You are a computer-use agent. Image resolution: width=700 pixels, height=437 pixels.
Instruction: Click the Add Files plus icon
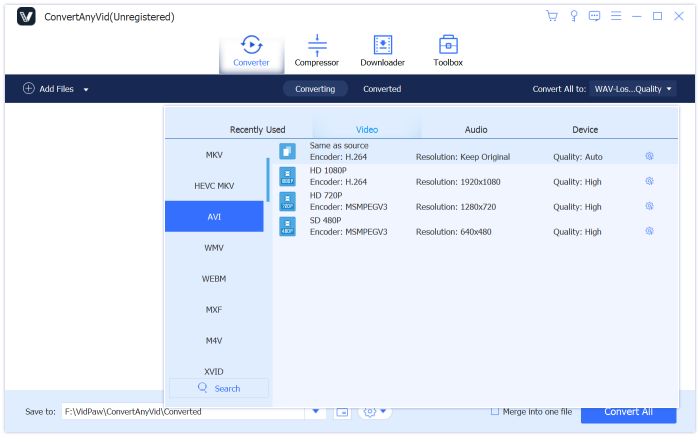(x=29, y=88)
